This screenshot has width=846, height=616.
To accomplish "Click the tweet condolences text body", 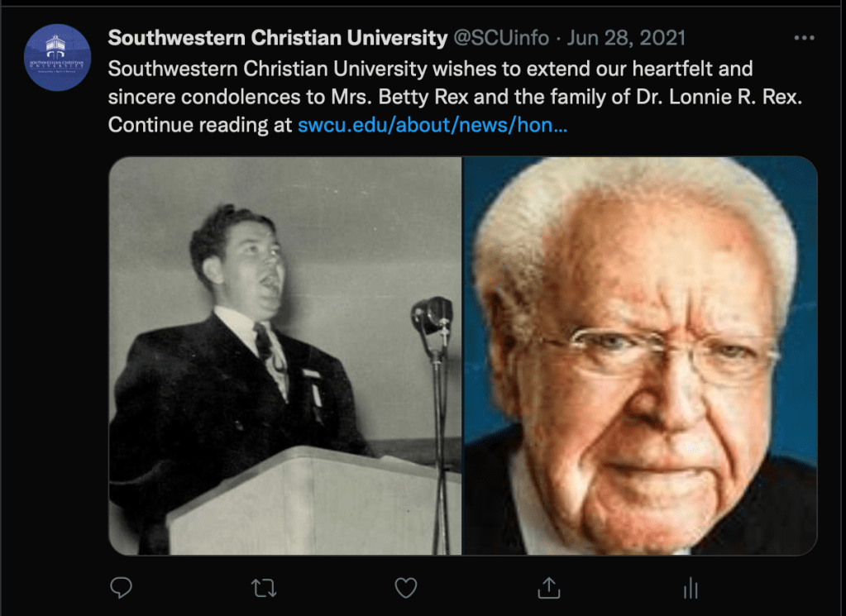I will click(455, 97).
